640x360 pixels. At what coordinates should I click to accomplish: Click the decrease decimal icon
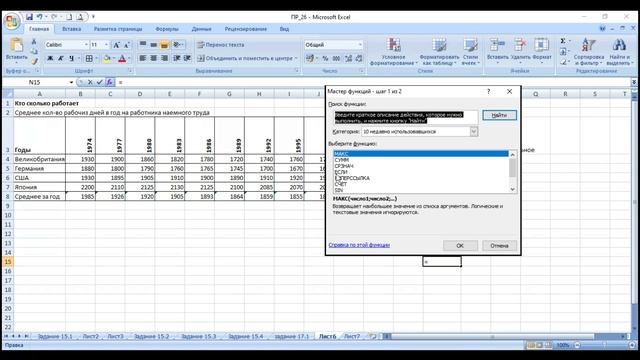(359, 58)
